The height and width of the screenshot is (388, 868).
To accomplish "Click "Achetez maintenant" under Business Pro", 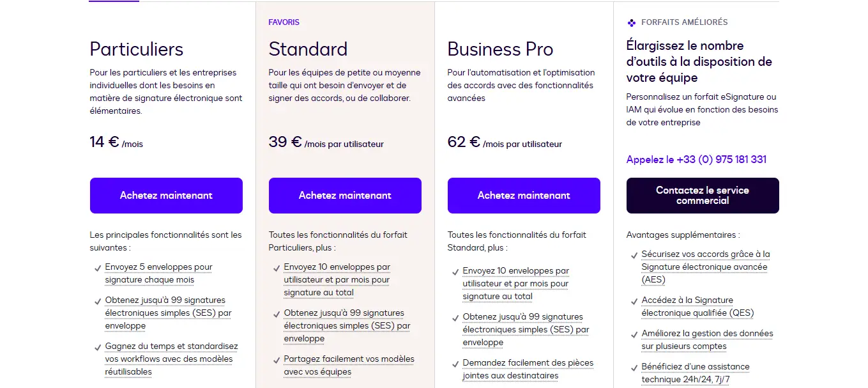I will [524, 196].
